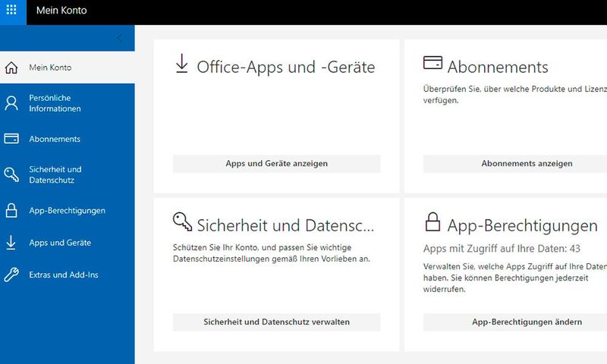Screen dimensions: 607x364
Task: Click the key icon in the sidebar
Action: pos(11,174)
